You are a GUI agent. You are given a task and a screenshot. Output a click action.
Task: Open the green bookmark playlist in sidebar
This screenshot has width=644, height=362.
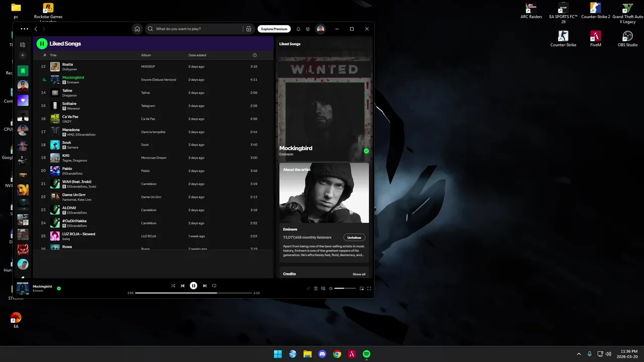coord(23,71)
